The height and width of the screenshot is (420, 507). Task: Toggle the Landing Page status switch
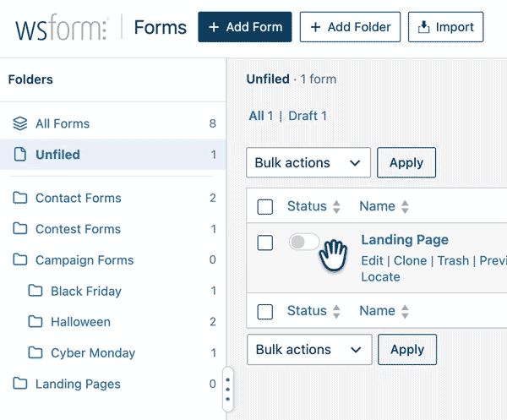(x=304, y=242)
